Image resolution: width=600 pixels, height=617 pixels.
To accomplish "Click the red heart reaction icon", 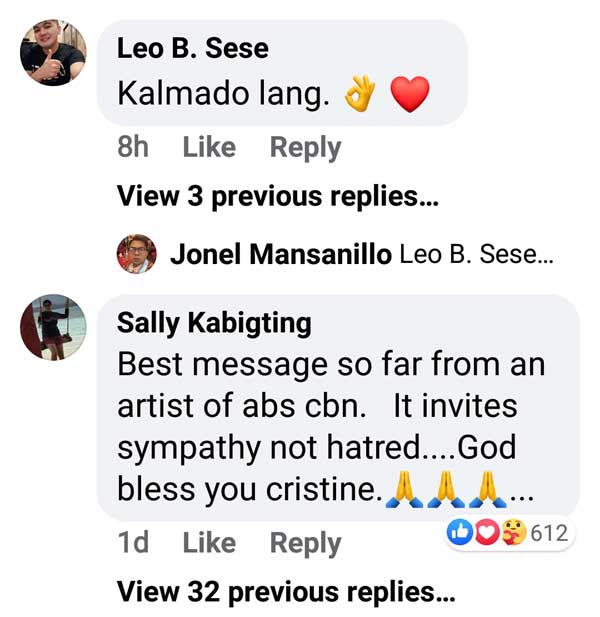I will click(x=485, y=533).
